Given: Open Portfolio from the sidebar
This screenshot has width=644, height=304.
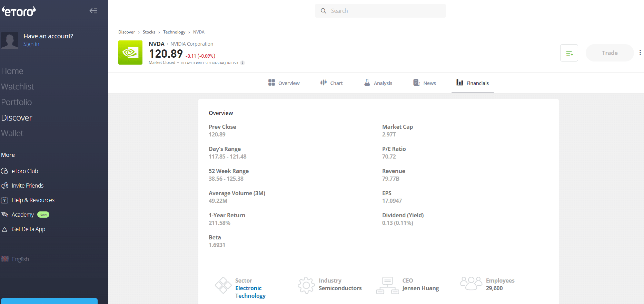Looking at the screenshot, I should click(x=17, y=102).
